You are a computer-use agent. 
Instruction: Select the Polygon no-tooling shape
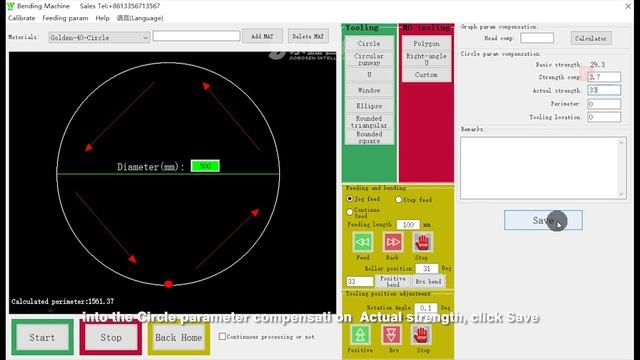click(426, 43)
